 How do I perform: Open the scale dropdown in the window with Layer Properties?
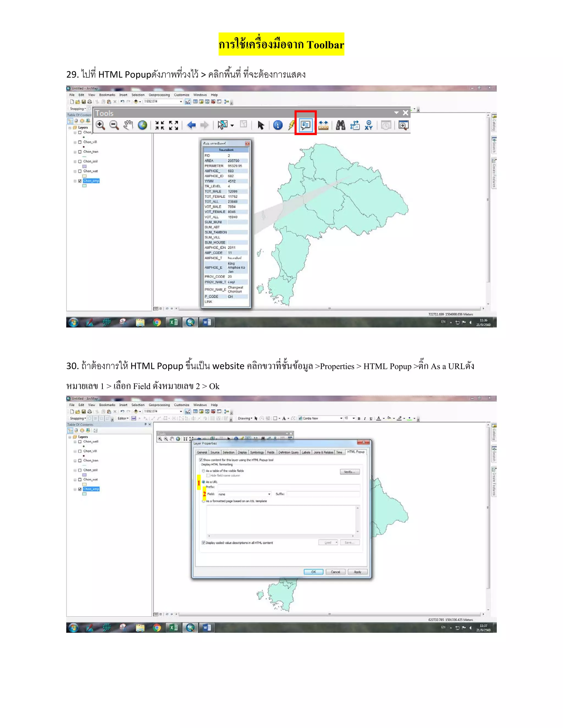[x=181, y=411]
